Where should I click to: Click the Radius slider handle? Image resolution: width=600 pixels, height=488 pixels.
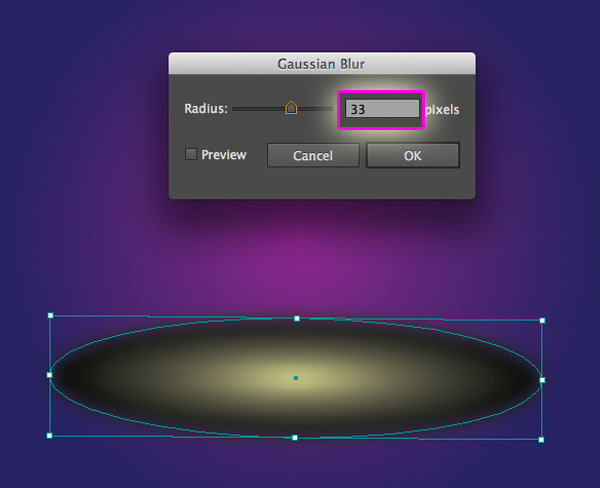(x=291, y=108)
